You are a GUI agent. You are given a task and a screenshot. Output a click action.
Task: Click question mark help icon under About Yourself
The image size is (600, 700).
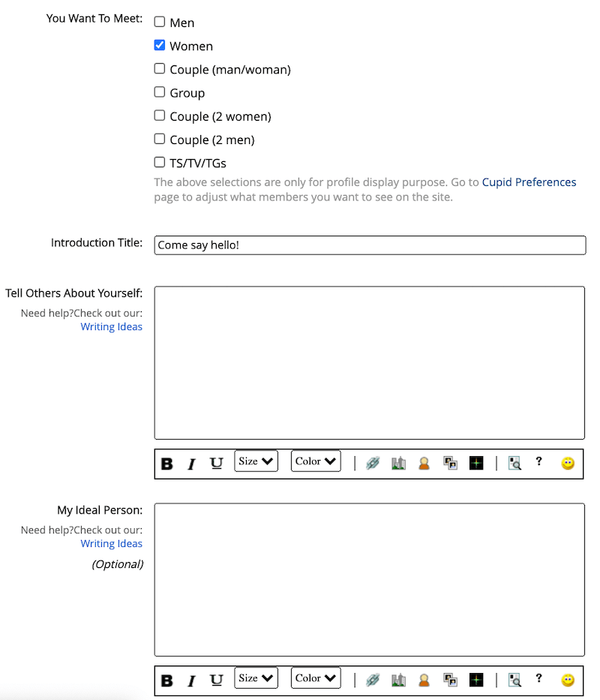538,462
